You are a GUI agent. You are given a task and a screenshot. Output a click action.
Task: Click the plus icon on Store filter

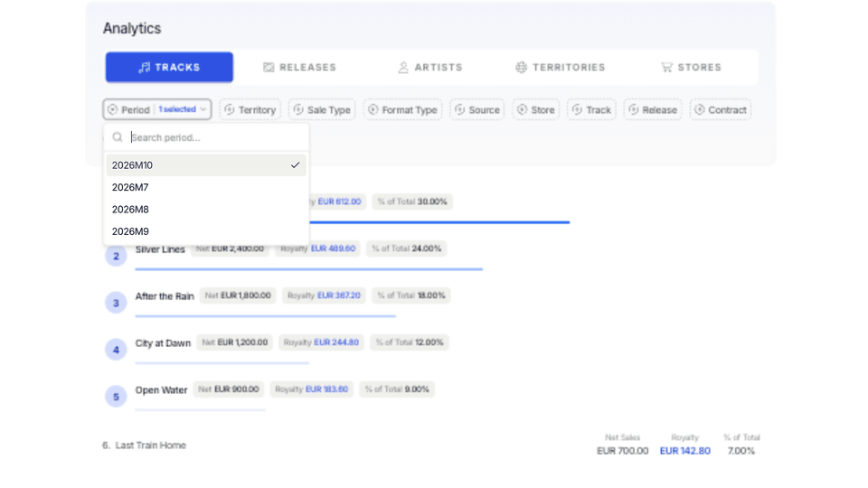522,109
